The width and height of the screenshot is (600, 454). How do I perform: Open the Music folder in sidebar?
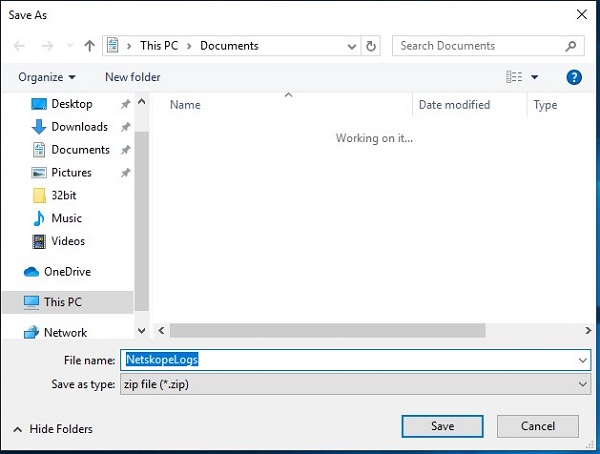click(66, 218)
